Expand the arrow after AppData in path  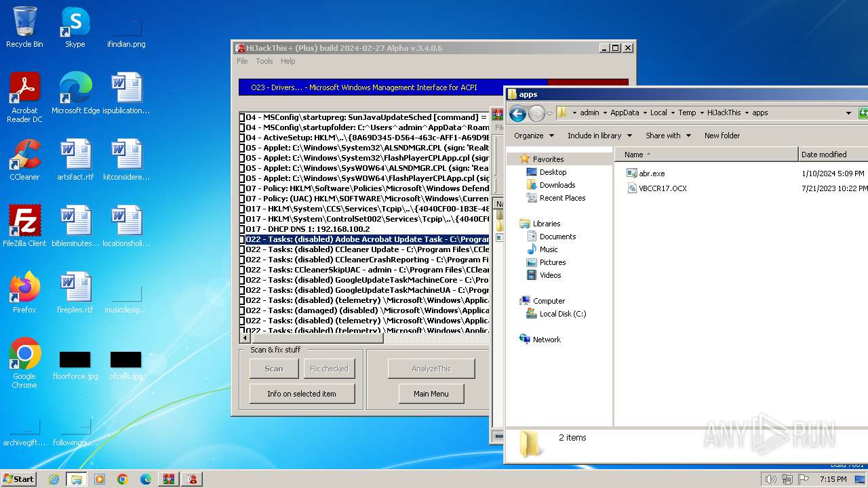(644, 113)
